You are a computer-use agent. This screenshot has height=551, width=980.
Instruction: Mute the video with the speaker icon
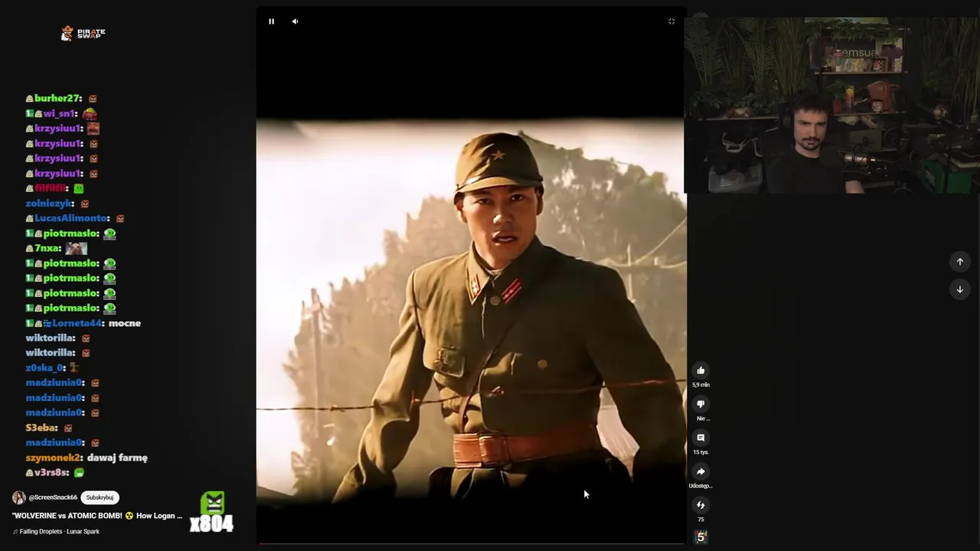(295, 21)
